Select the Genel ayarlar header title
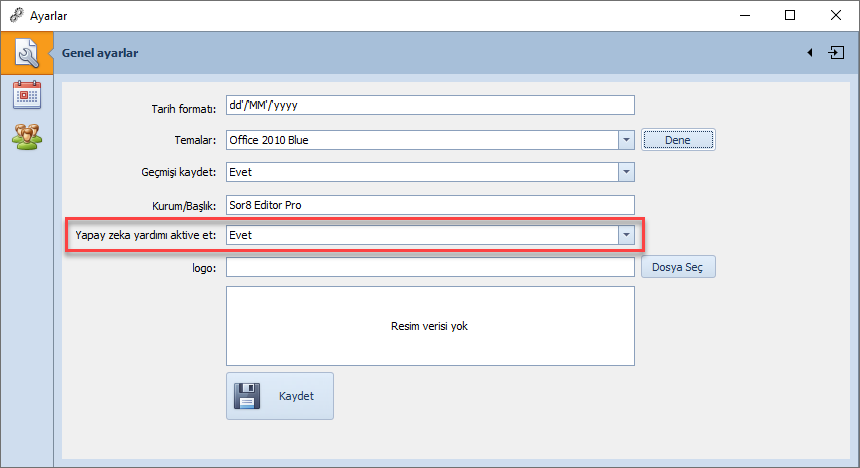 (100, 53)
